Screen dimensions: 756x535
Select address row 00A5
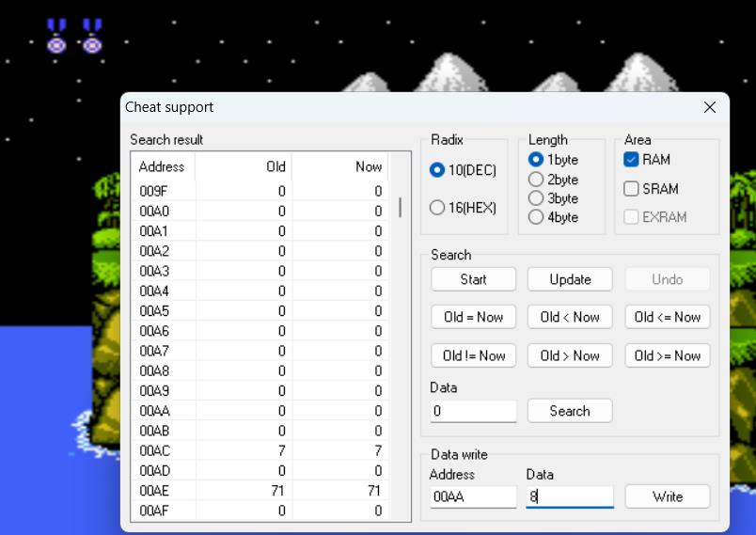tap(260, 311)
